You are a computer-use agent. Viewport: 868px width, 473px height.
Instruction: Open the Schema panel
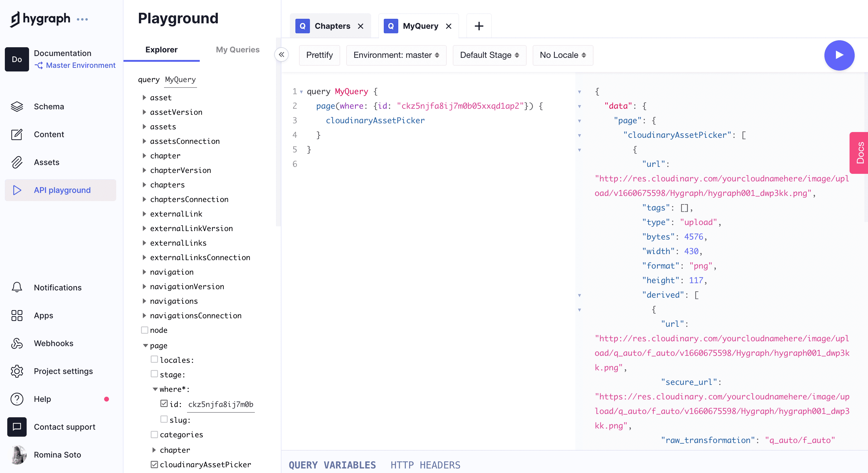pos(48,106)
